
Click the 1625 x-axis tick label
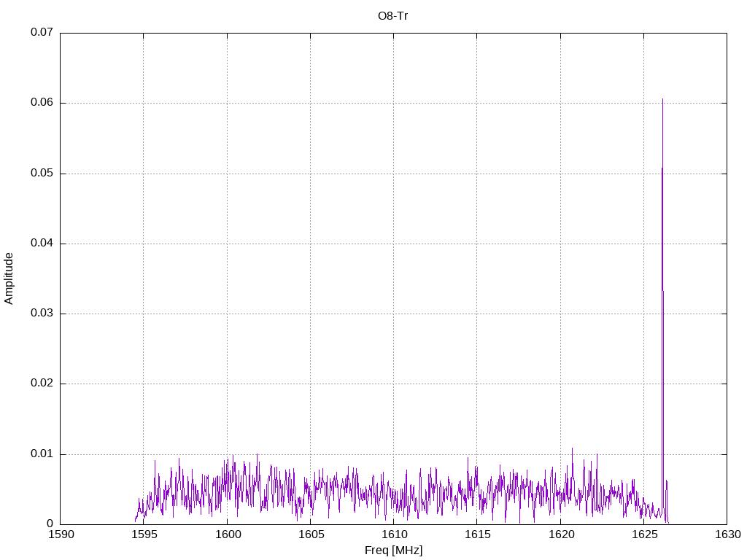click(x=644, y=534)
